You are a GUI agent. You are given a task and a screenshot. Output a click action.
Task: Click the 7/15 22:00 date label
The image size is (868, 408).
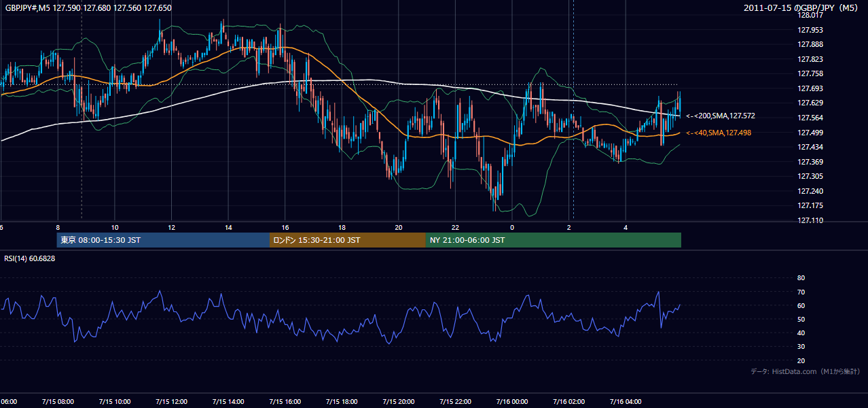point(455,402)
